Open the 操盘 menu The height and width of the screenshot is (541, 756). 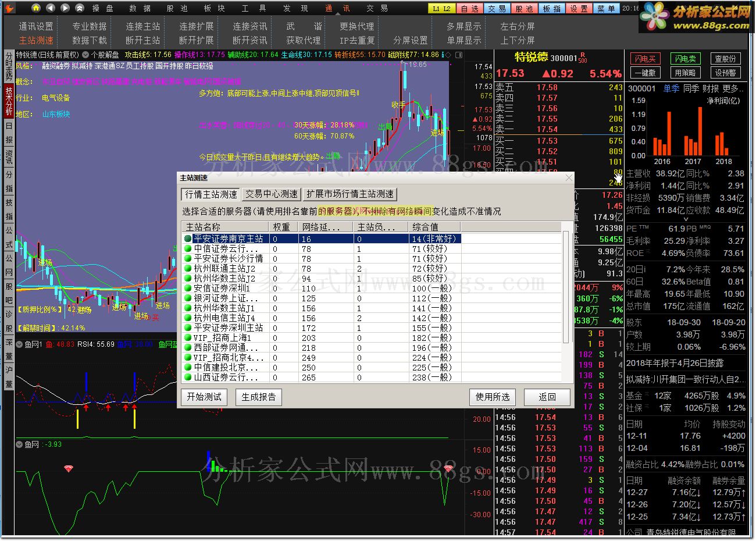pyautogui.click(x=103, y=8)
